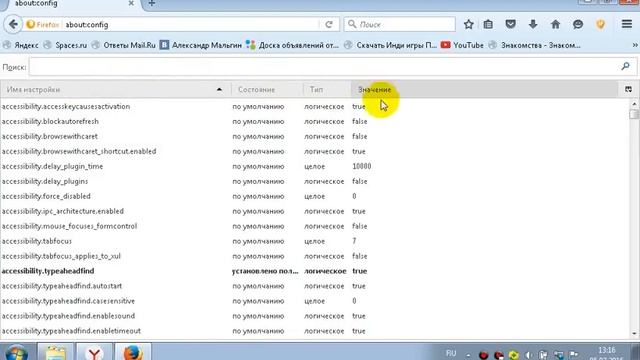Go to the home page icon

[555, 24]
